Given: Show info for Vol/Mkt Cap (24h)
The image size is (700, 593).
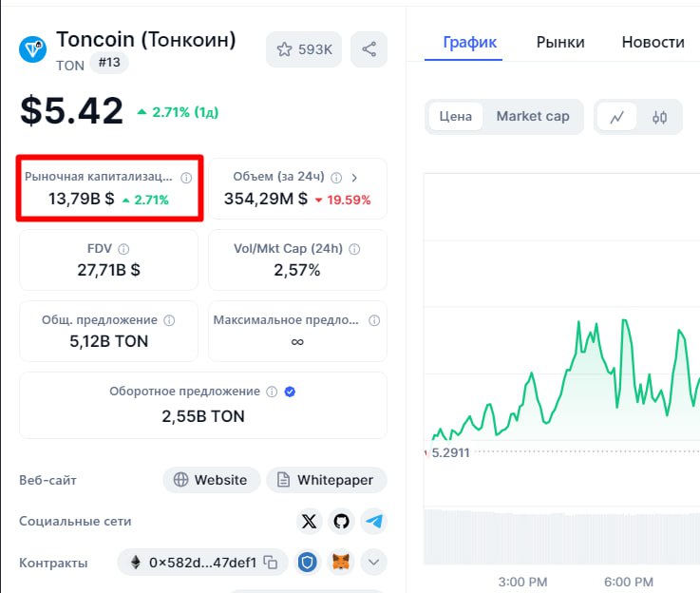Looking at the screenshot, I should coord(354,249).
